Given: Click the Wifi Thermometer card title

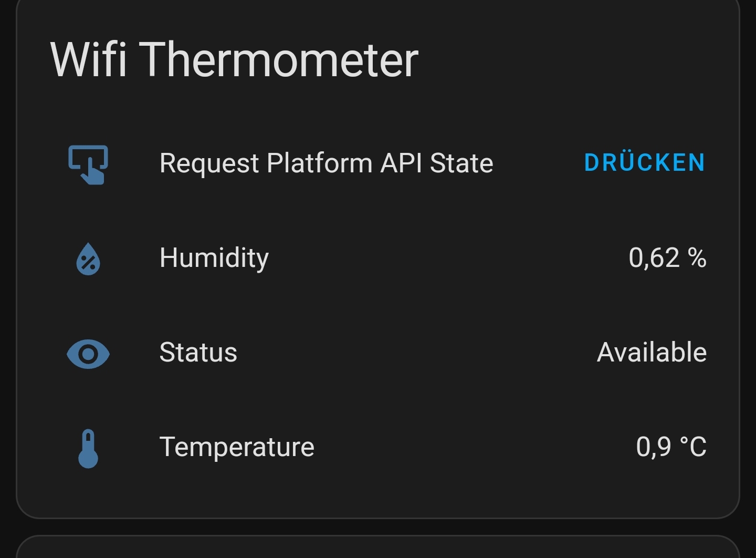Looking at the screenshot, I should 234,60.
